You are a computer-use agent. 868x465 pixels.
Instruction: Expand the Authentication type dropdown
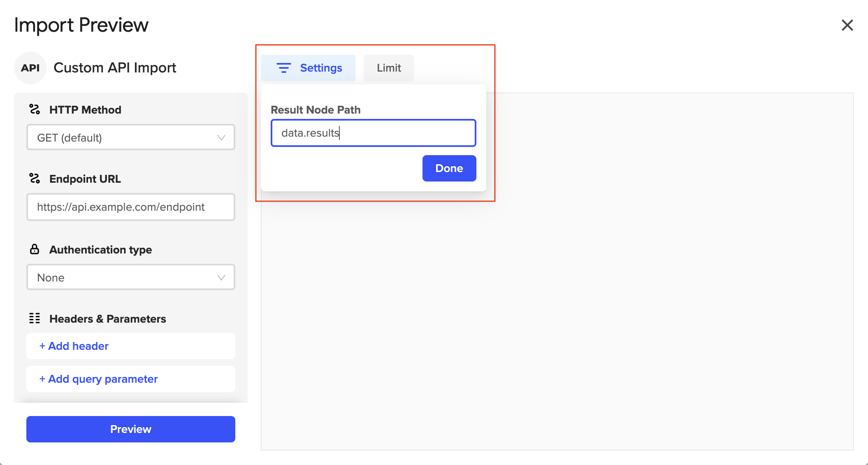pos(130,277)
